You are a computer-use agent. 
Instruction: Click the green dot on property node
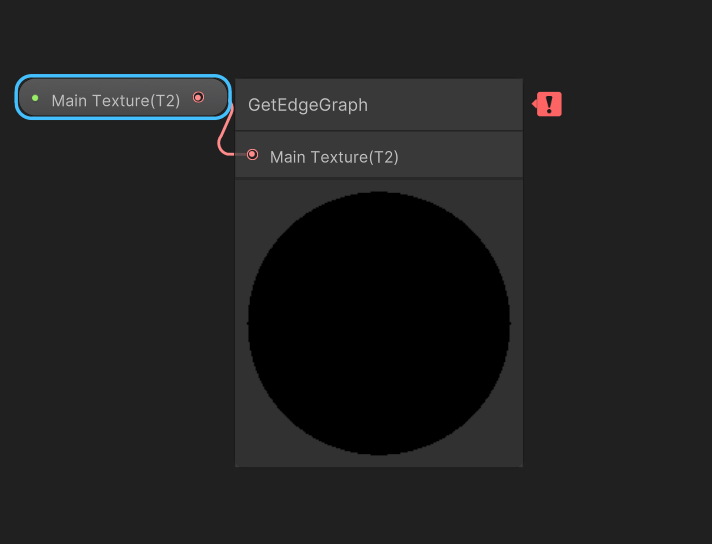pyautogui.click(x=35, y=98)
